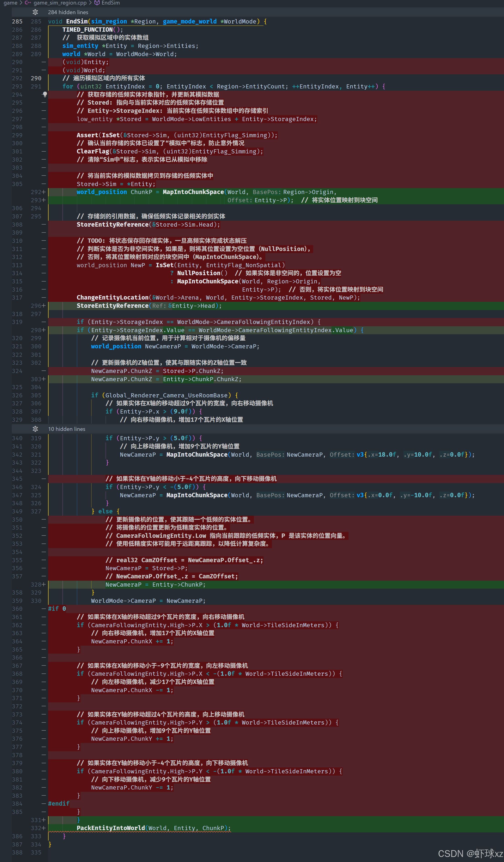Open the game_sim_region.cpp breadcrumb item
Viewport: 504px width, 862px height.
[60, 3]
